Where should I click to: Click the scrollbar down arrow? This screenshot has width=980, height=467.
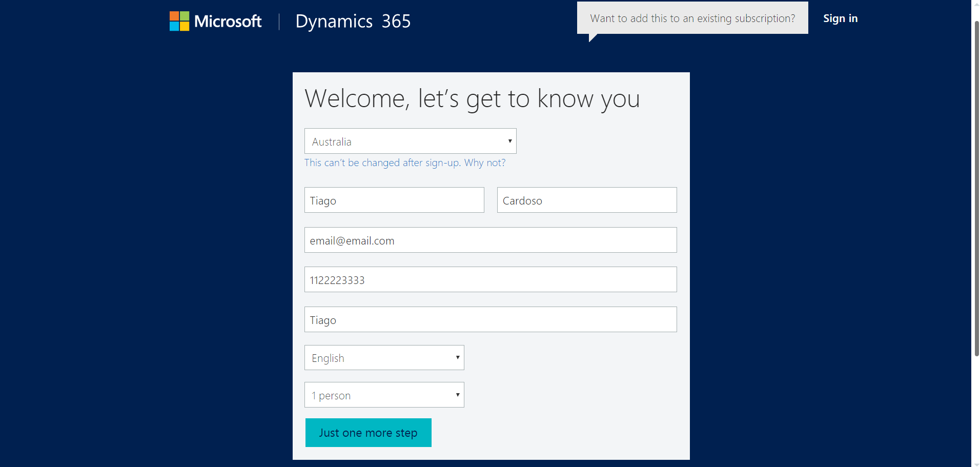point(976,464)
